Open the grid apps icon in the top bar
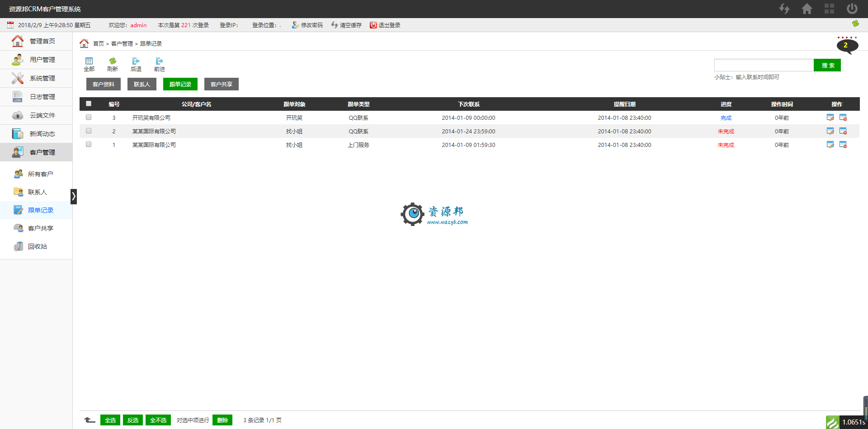The height and width of the screenshot is (429, 868). click(829, 9)
